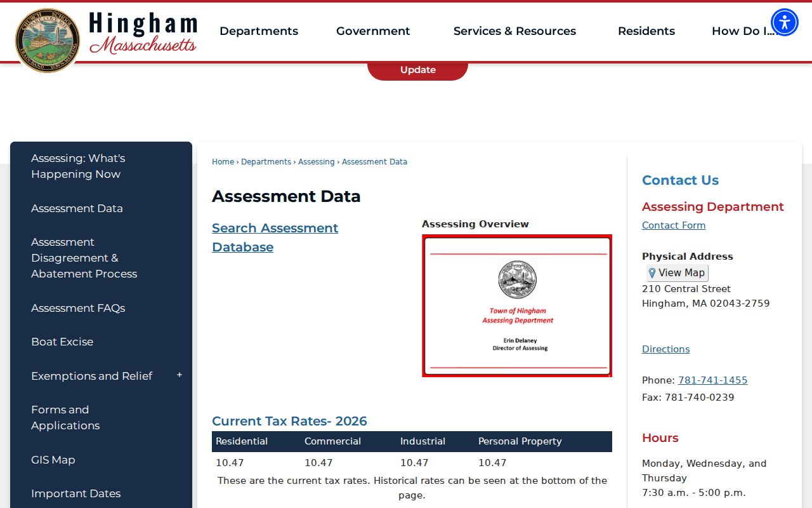Open Assessment FAQs sidebar item
Viewport: 812px width, 508px height.
click(x=101, y=308)
